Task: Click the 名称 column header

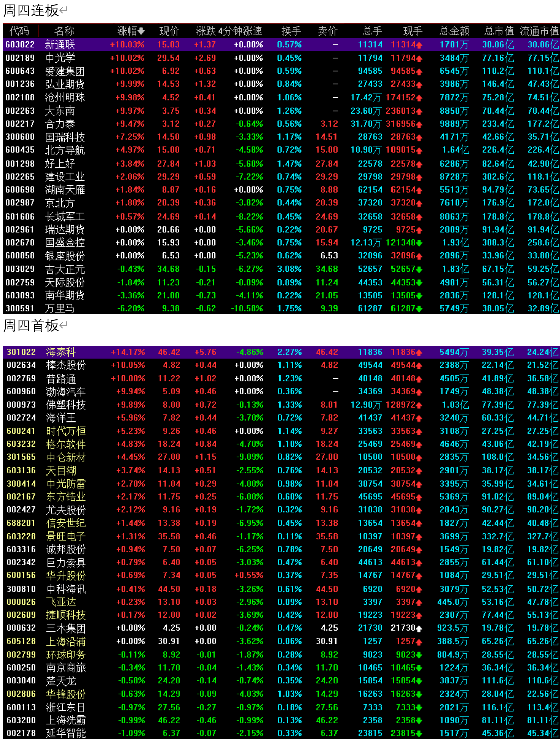Action: [x=65, y=31]
